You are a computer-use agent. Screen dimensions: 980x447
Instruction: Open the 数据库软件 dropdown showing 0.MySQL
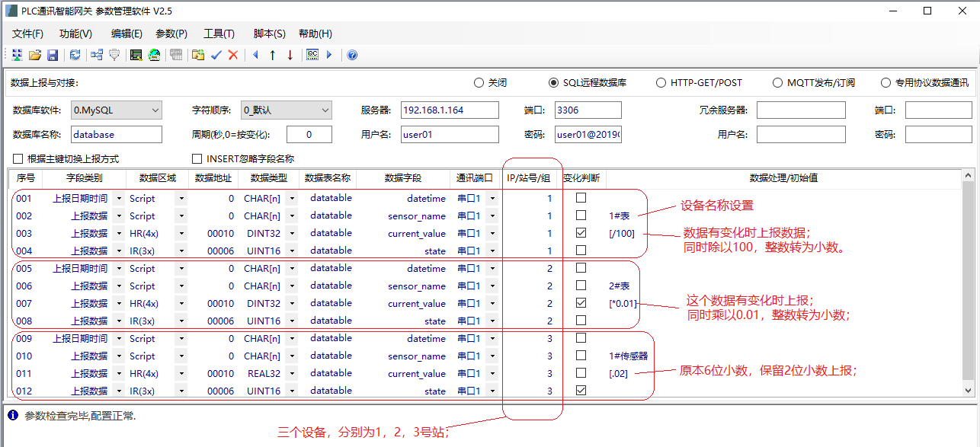pyautogui.click(x=117, y=110)
